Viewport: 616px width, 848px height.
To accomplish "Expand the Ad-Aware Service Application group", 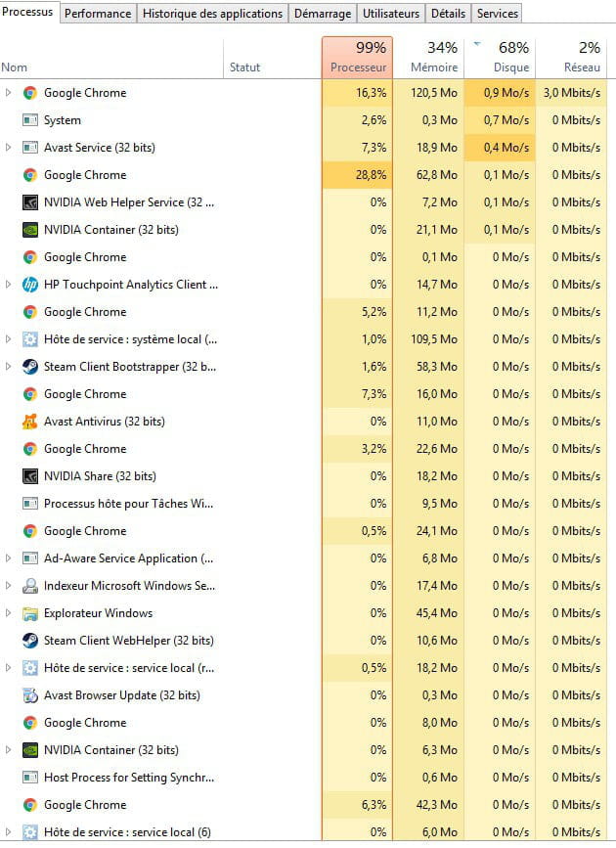I will point(9,558).
